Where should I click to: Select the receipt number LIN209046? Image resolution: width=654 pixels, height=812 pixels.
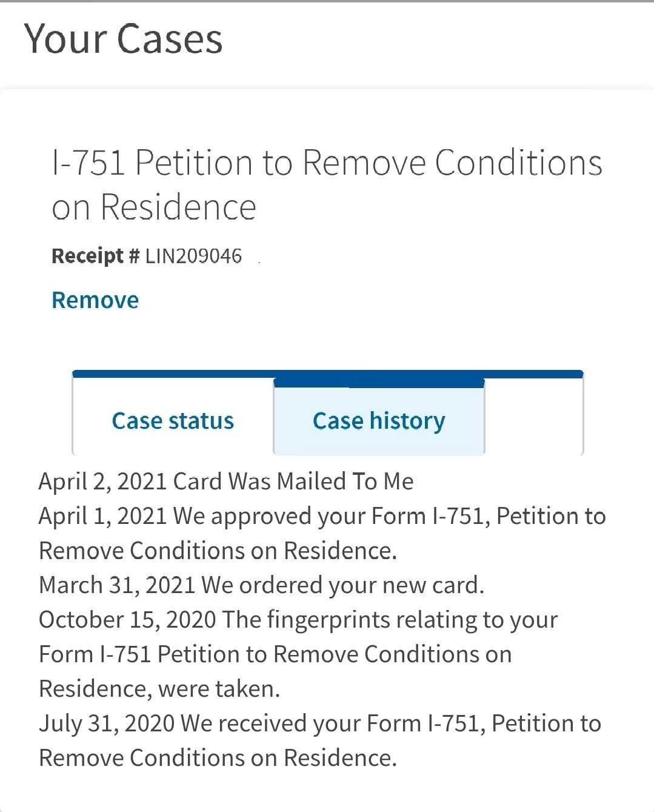193,256
